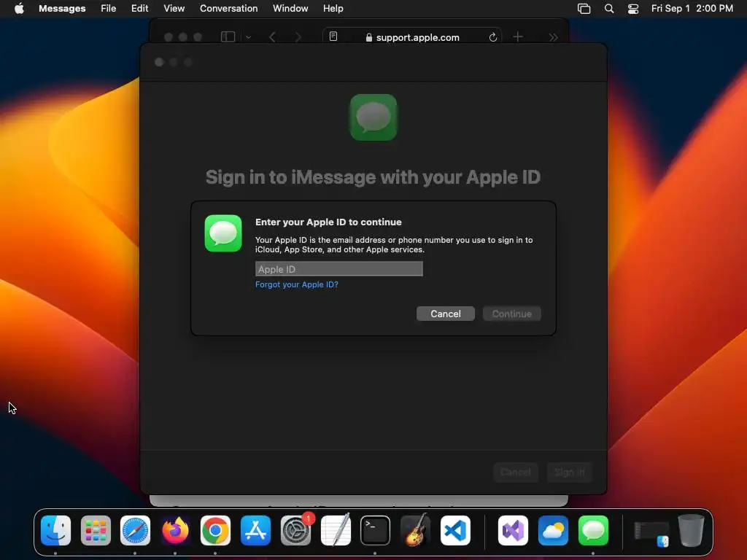
Task: Click the date and time in menu bar
Action: tap(692, 8)
